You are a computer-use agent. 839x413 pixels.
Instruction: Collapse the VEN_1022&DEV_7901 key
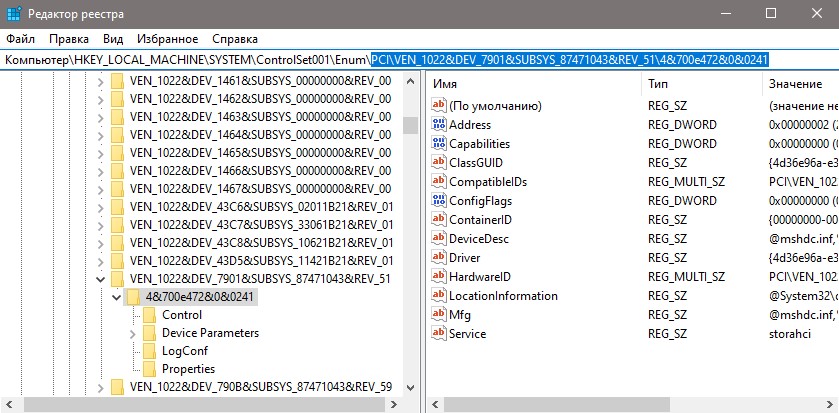[100, 279]
